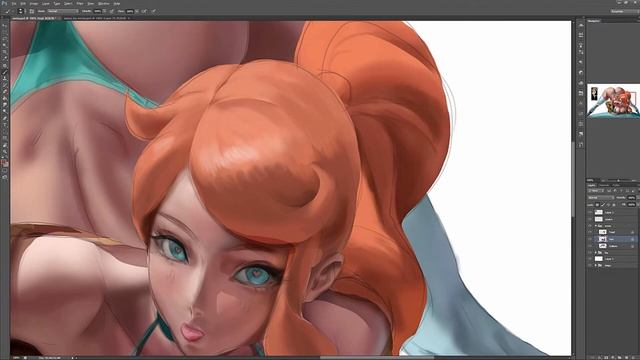Select the Healing Brush tool
Image resolution: width=640 pixels, height=360 pixels.
click(5, 65)
